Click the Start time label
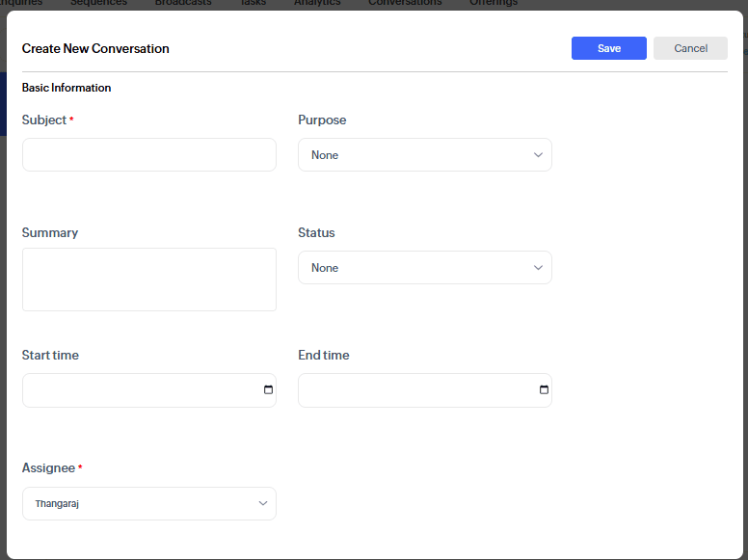 [50, 356]
